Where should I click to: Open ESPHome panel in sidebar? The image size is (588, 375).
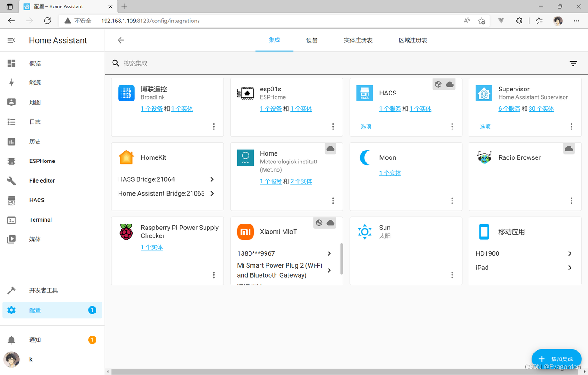pyautogui.click(x=52, y=161)
